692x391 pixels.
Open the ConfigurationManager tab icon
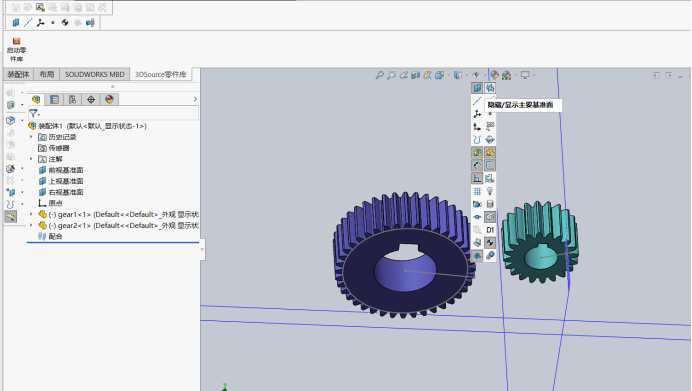pos(72,99)
